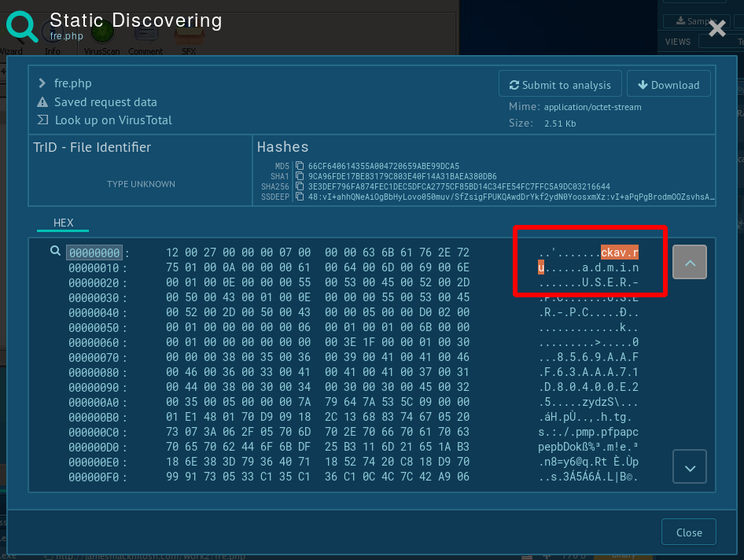Expand the fre.php chevron entry

coord(42,83)
